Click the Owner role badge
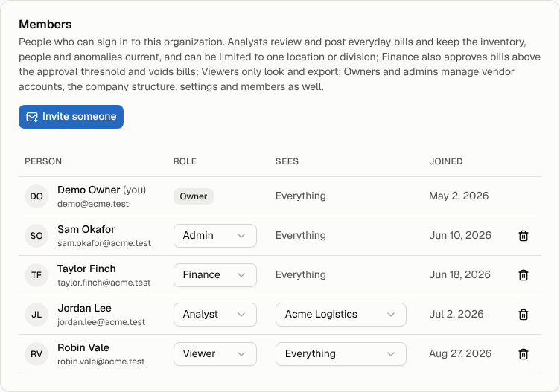Image resolution: width=560 pixels, height=392 pixels. click(x=194, y=196)
